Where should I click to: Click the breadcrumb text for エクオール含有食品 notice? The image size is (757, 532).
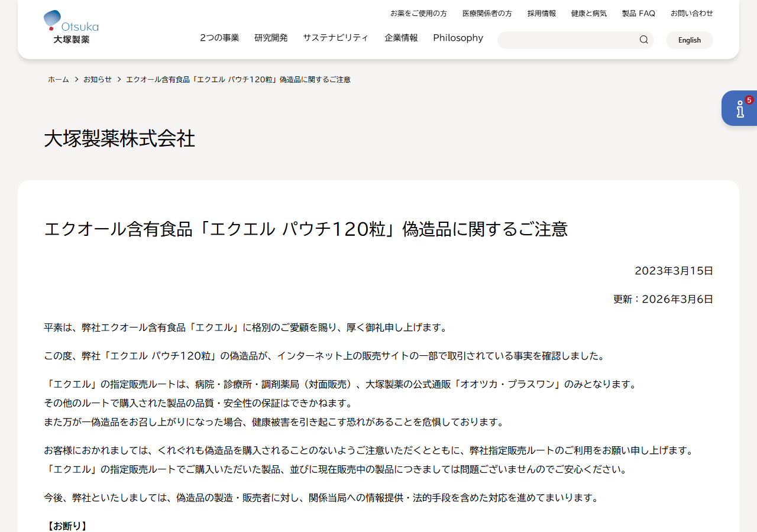pyautogui.click(x=238, y=79)
